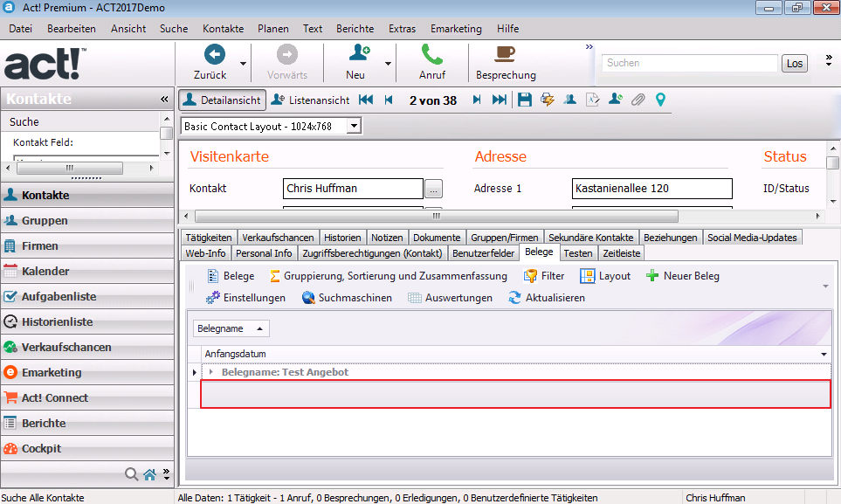Open the Zurück dropdown arrow

pyautogui.click(x=243, y=64)
